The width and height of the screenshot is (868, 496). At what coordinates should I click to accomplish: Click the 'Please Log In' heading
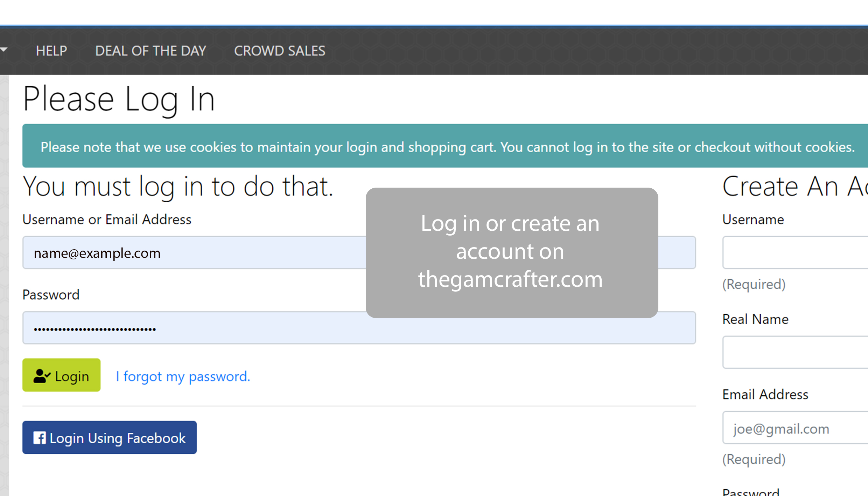(x=119, y=99)
